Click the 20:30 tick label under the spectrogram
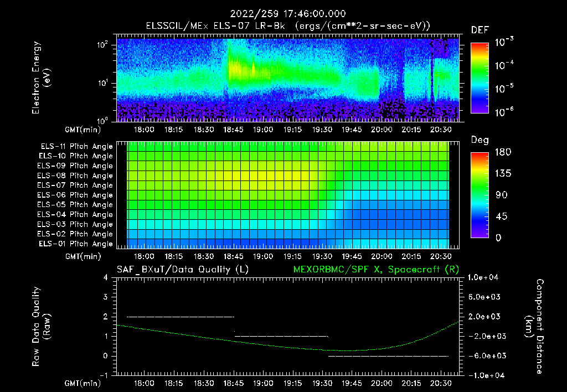This screenshot has width=567, height=392. pyautogui.click(x=441, y=130)
